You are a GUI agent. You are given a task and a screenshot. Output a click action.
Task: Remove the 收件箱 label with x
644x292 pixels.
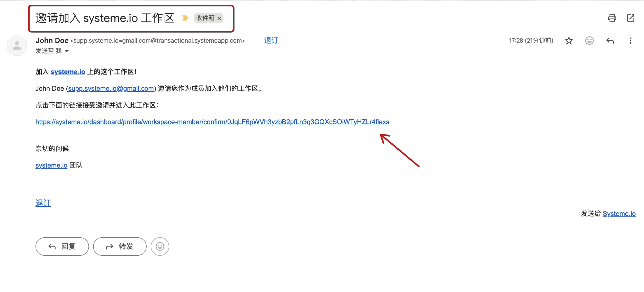click(x=219, y=18)
